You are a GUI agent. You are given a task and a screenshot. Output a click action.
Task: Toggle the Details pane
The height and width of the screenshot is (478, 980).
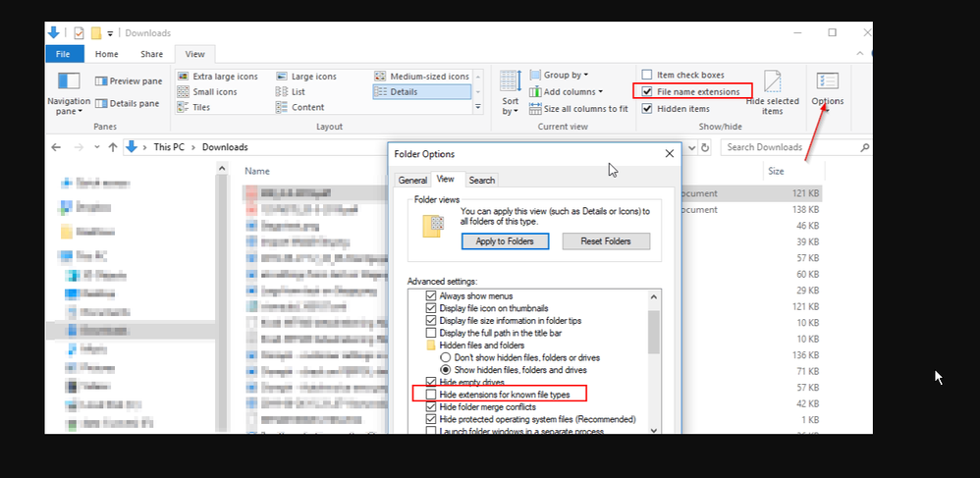tap(128, 104)
